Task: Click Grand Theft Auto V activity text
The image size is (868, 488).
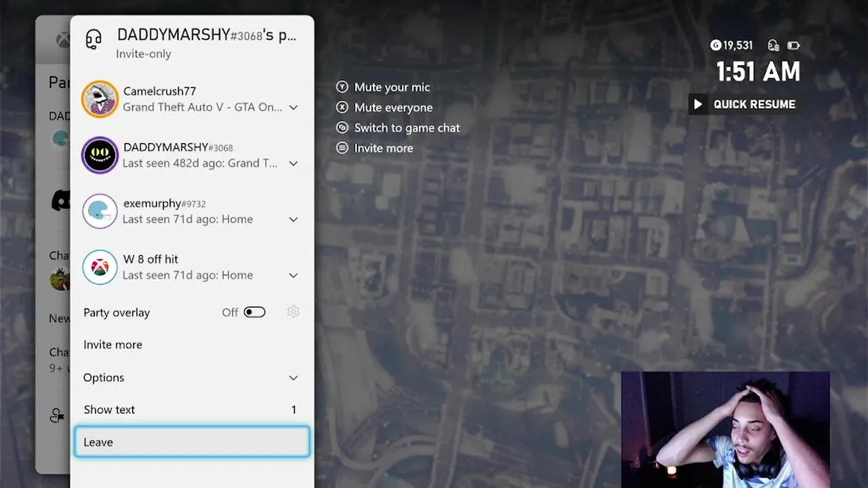Action: (x=203, y=107)
